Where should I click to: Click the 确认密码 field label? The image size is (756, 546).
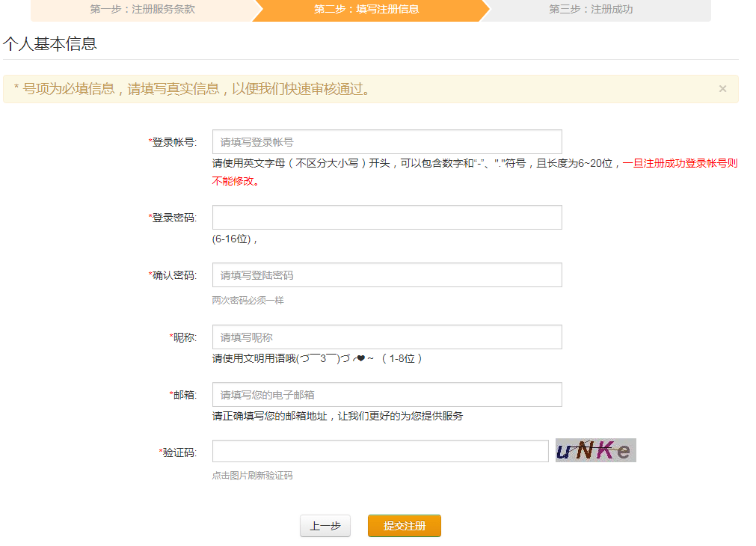(173, 275)
